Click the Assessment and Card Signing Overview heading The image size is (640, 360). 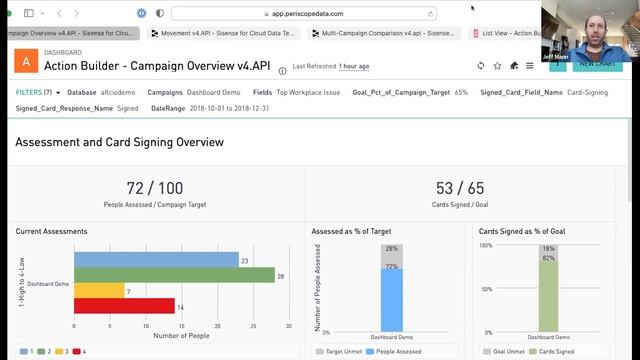120,142
